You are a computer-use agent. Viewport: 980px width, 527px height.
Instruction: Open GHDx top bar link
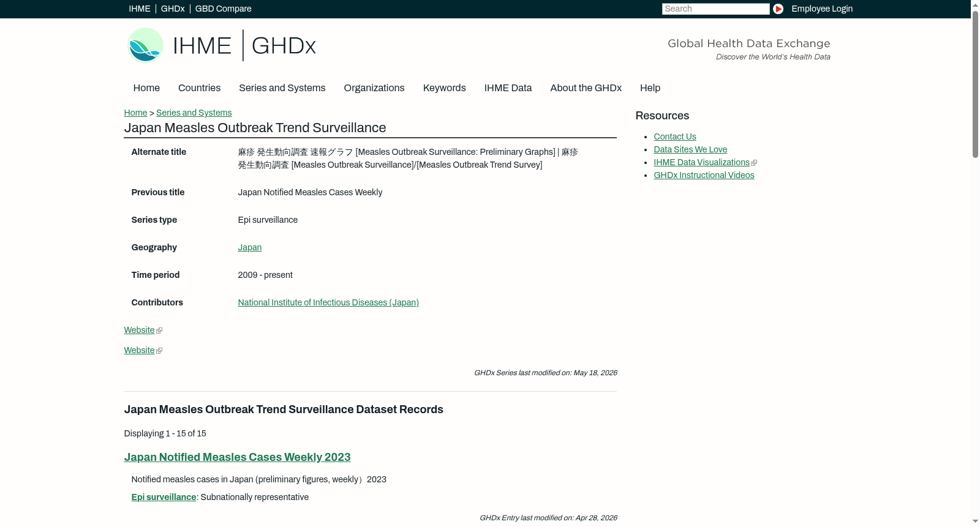pos(173,9)
